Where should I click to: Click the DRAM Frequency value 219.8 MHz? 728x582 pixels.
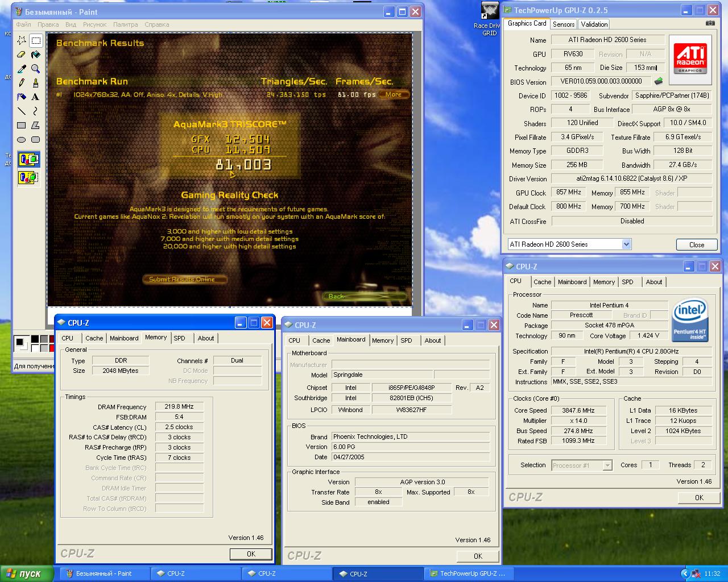coord(179,407)
